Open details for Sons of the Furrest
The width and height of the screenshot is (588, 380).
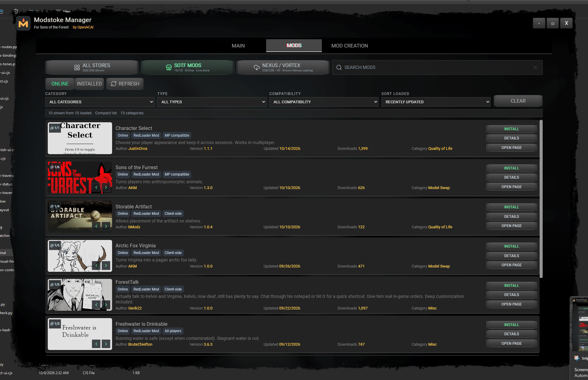pos(511,177)
